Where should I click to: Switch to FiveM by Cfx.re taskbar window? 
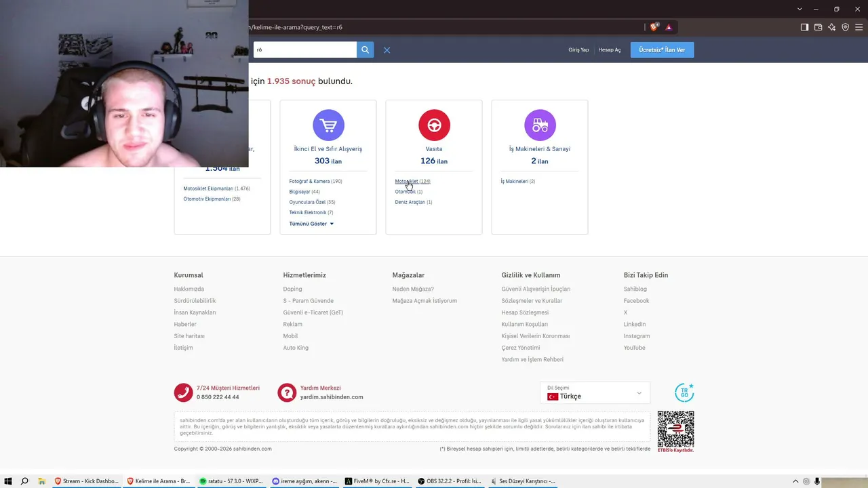click(376, 481)
